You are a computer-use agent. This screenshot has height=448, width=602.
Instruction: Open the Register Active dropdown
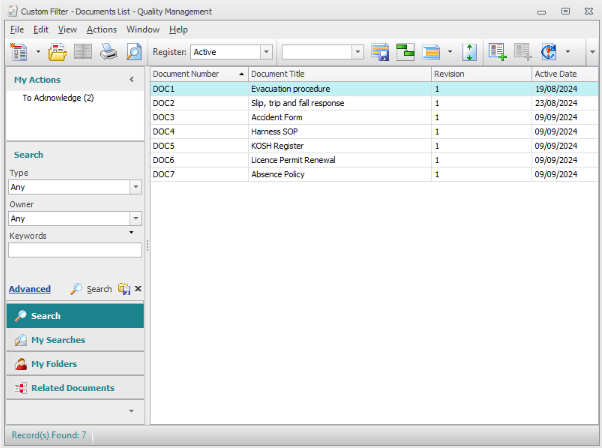(266, 52)
